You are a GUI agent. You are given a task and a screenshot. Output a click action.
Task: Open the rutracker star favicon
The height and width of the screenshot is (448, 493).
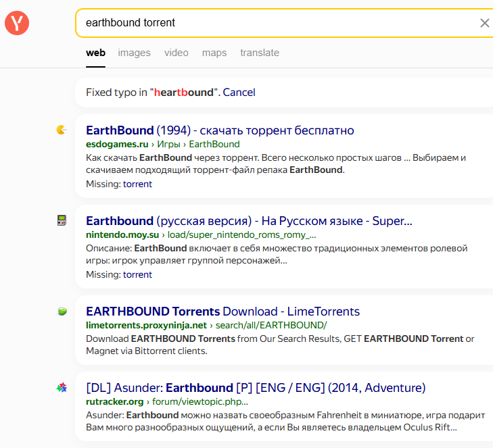tap(62, 388)
